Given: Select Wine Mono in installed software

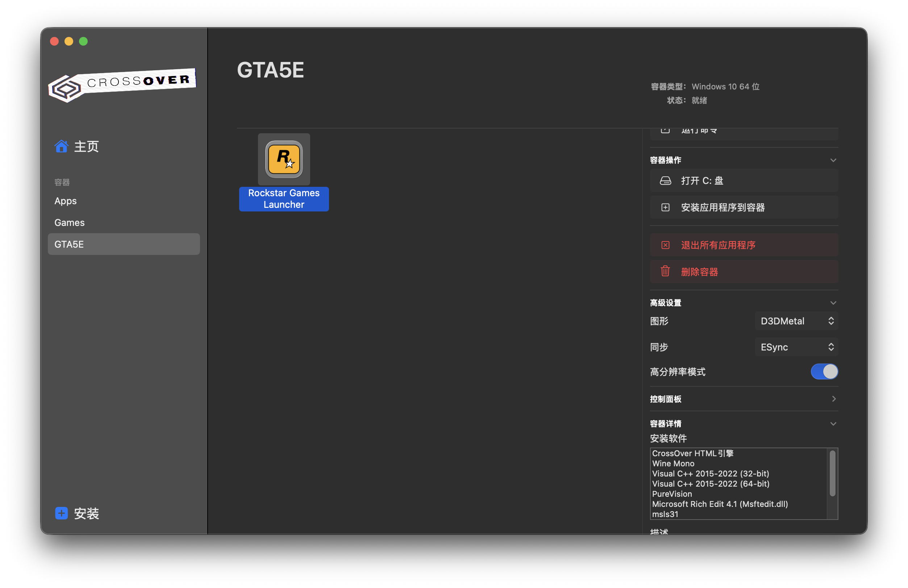Looking at the screenshot, I should click(673, 464).
